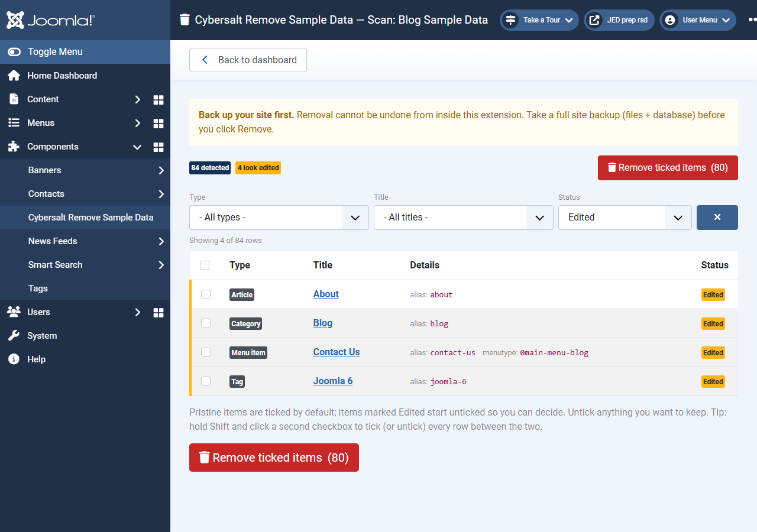Click the System wrench icon
The width and height of the screenshot is (757, 532).
pyautogui.click(x=14, y=336)
